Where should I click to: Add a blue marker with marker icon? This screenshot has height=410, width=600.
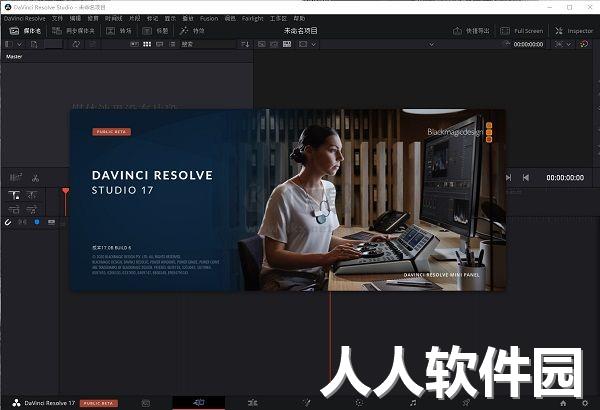tap(37, 222)
